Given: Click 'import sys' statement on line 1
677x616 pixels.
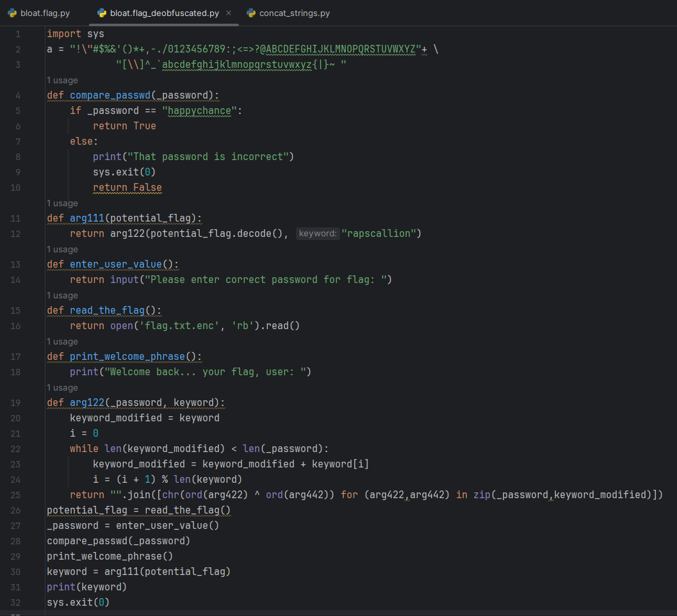Looking at the screenshot, I should click(76, 34).
